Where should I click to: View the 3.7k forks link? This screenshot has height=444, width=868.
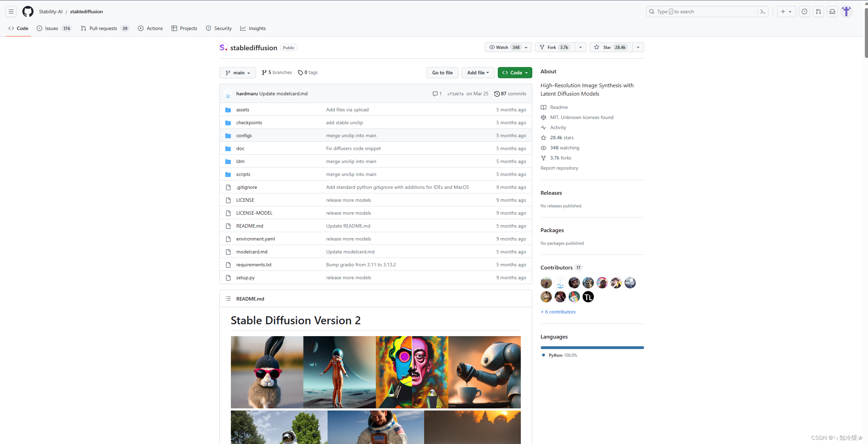(x=556, y=158)
